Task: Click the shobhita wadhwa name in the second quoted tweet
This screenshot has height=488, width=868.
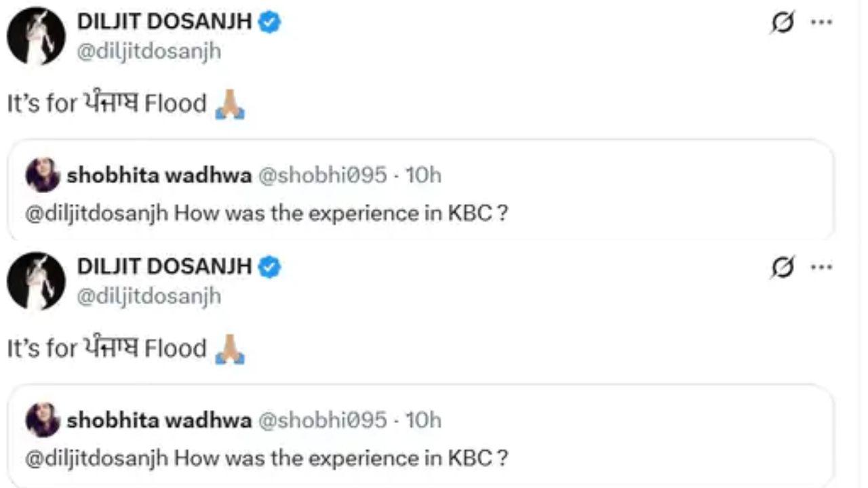Action: [x=159, y=420]
